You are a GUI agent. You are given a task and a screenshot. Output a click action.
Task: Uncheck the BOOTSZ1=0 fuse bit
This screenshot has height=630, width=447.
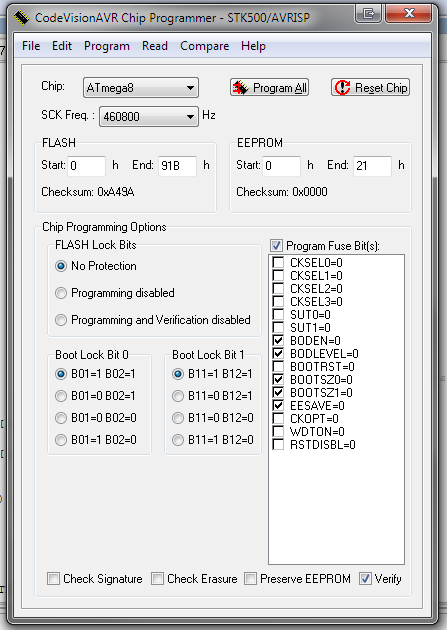point(278,393)
